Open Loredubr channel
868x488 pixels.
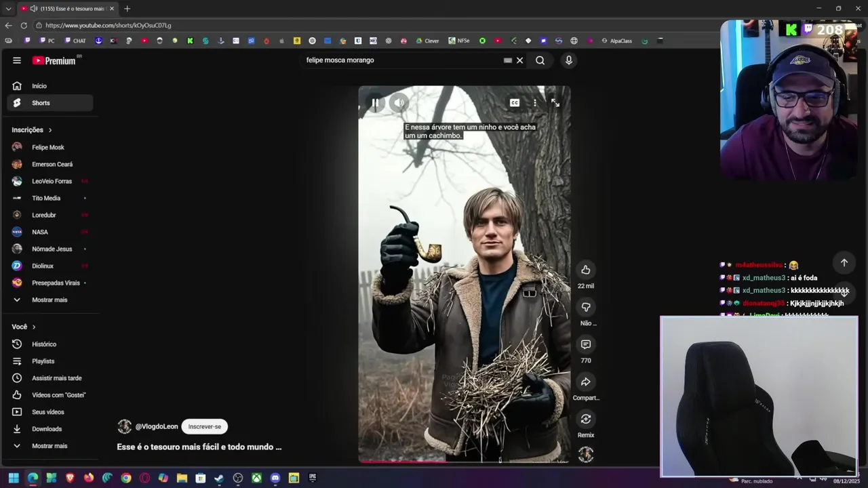click(50, 215)
